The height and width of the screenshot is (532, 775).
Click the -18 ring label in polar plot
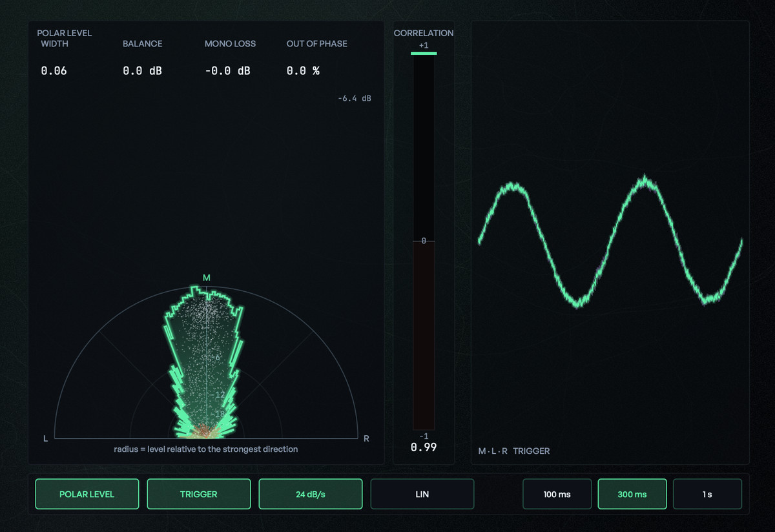click(218, 414)
